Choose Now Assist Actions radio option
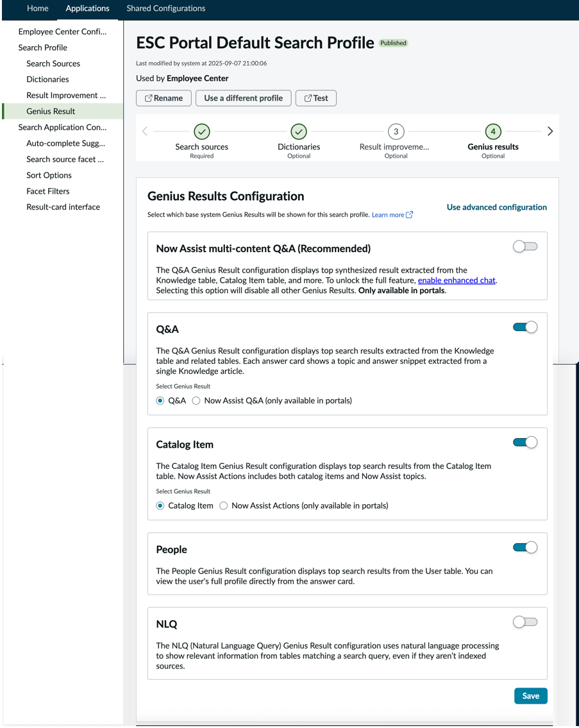The height and width of the screenshot is (728, 579). pyautogui.click(x=223, y=505)
